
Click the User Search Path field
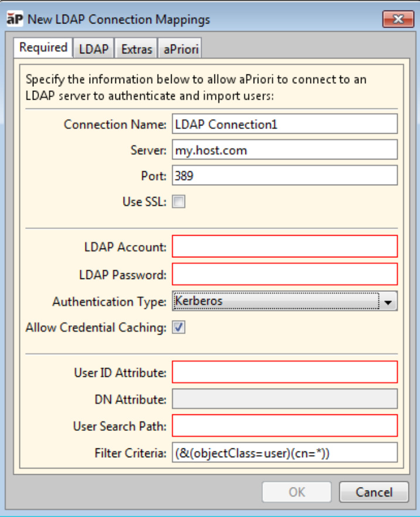(285, 426)
